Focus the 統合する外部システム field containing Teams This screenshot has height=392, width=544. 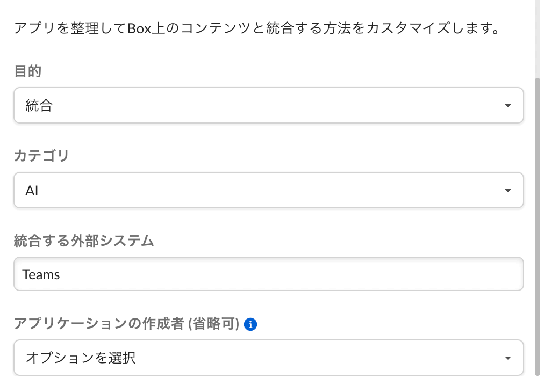pyautogui.click(x=268, y=274)
